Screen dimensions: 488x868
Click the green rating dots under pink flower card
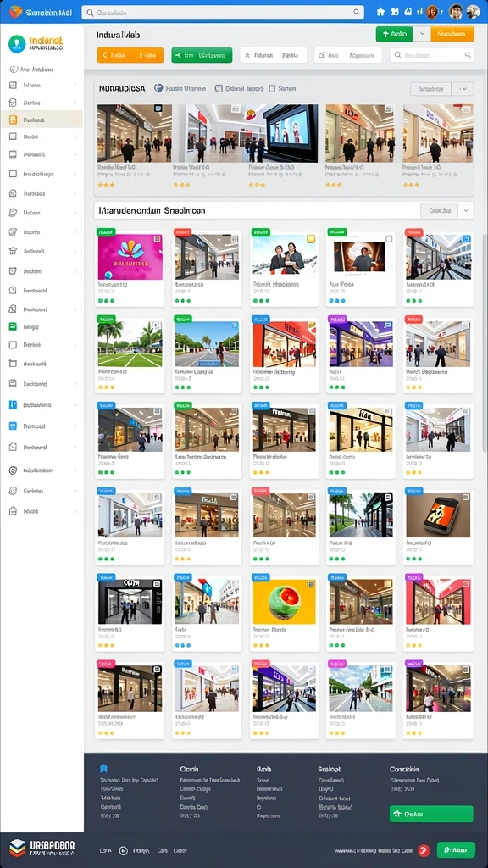(106, 301)
